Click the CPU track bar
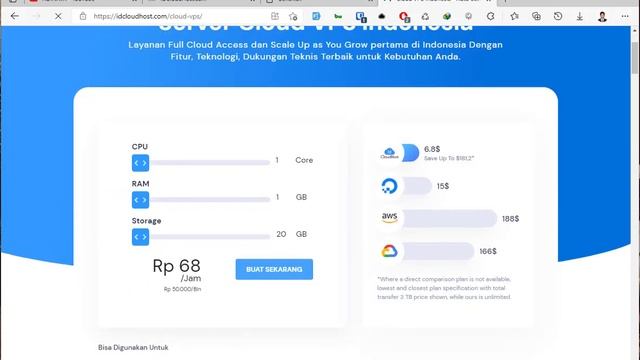The width and height of the screenshot is (640, 360). pos(209,163)
